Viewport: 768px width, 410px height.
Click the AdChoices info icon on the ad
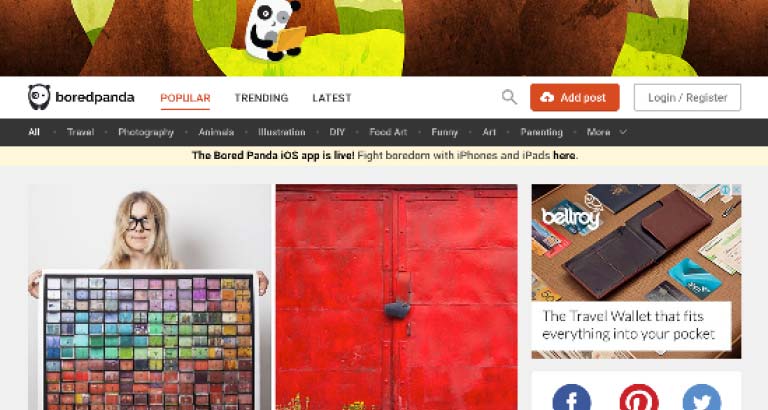pyautogui.click(x=726, y=190)
